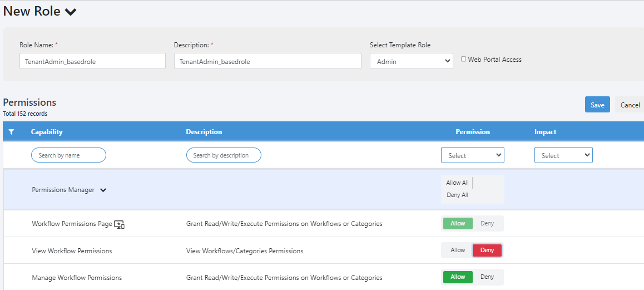Image resolution: width=644 pixels, height=290 pixels.
Task: Collapse the Permissions Manager group chevron
Action: [x=103, y=190]
